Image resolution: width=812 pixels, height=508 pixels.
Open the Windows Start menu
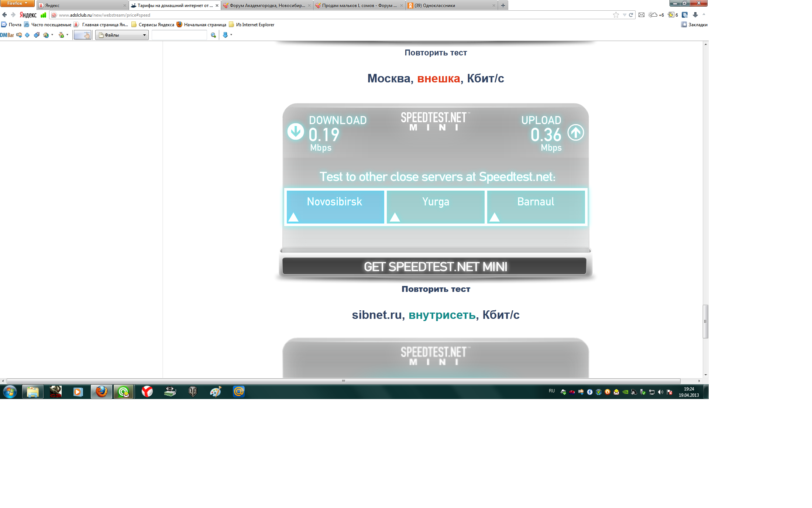tap(10, 392)
